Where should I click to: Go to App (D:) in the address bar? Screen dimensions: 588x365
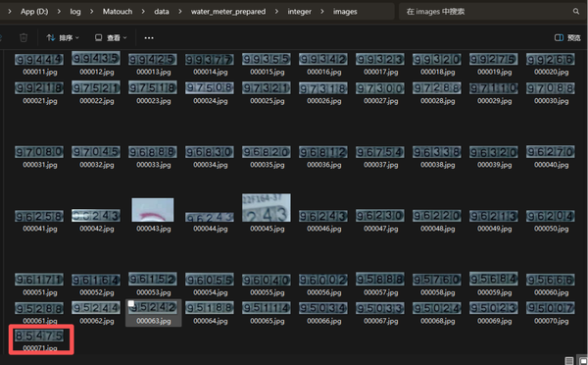34,12
